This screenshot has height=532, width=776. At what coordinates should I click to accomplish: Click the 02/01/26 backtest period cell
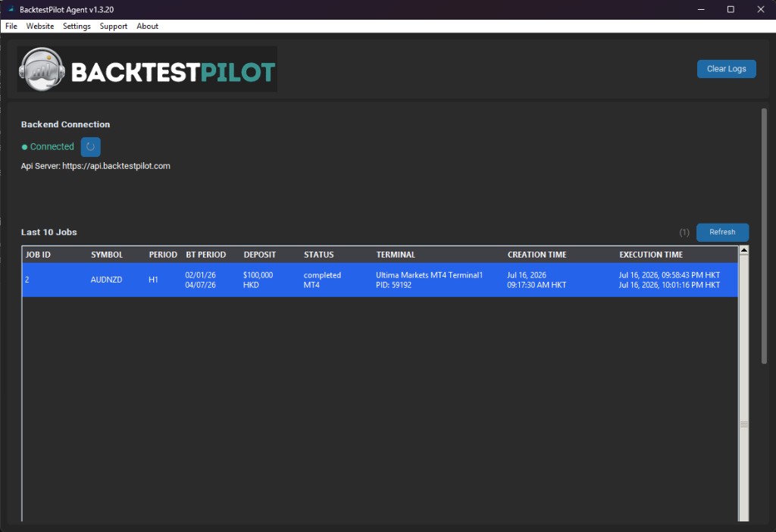(x=200, y=280)
